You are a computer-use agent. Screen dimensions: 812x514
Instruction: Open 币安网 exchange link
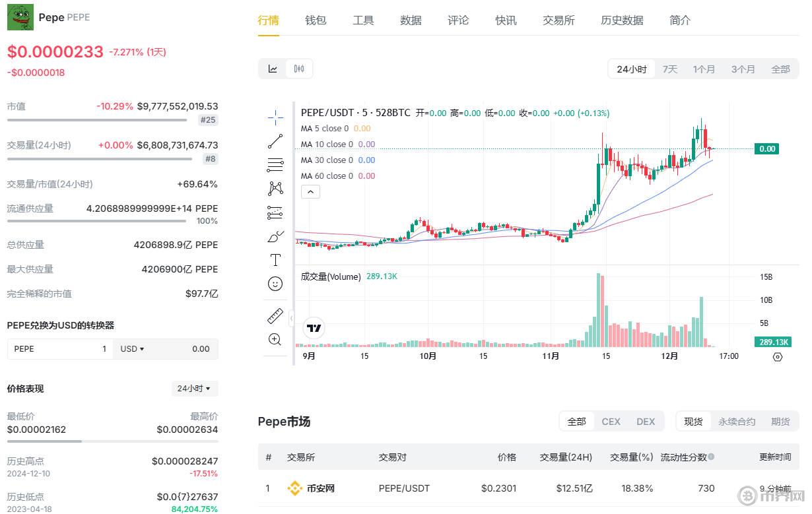(321, 489)
